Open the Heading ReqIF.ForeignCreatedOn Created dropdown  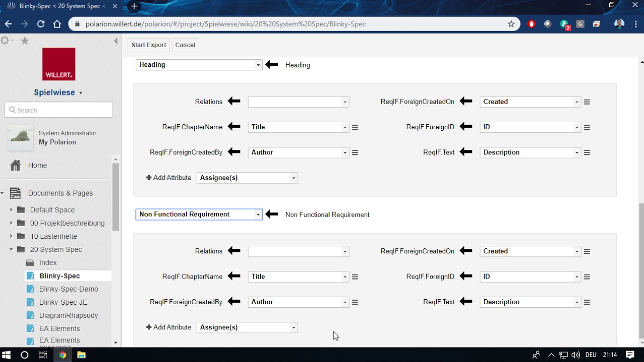(530, 102)
